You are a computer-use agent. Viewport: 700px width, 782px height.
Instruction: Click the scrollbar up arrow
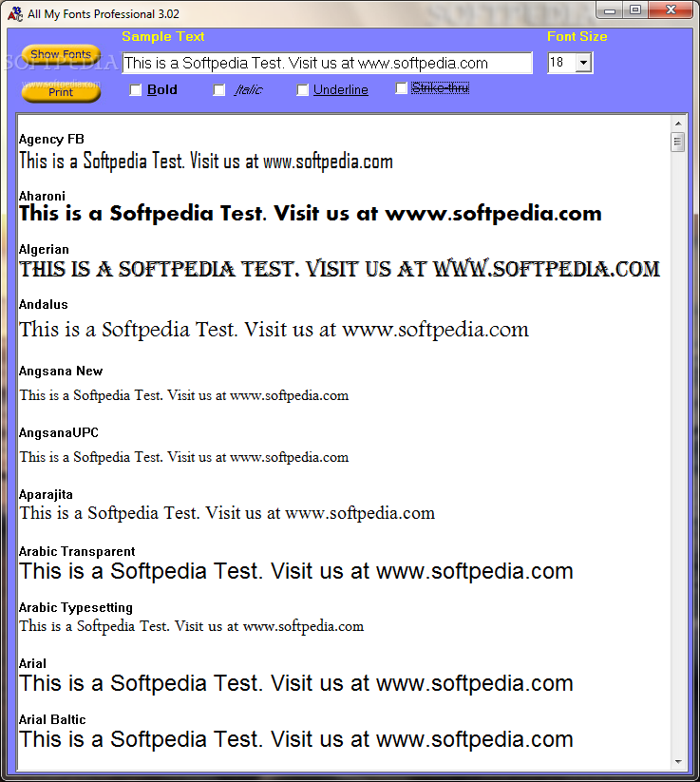point(678,124)
